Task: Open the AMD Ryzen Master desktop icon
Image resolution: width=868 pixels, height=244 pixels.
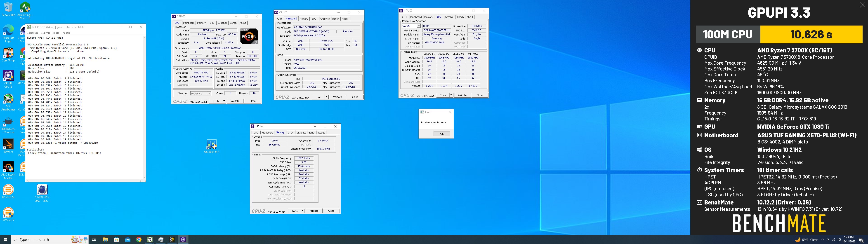Action: pyautogui.click(x=8, y=171)
